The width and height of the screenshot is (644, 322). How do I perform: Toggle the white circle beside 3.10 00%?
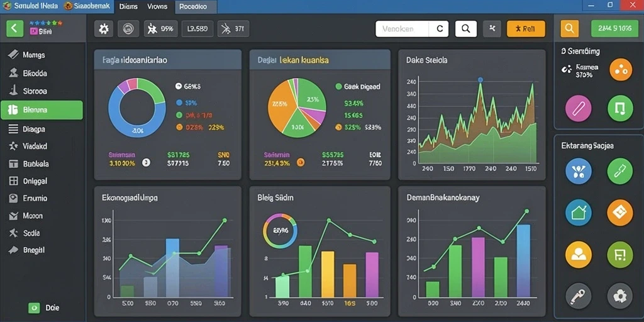coord(146,163)
